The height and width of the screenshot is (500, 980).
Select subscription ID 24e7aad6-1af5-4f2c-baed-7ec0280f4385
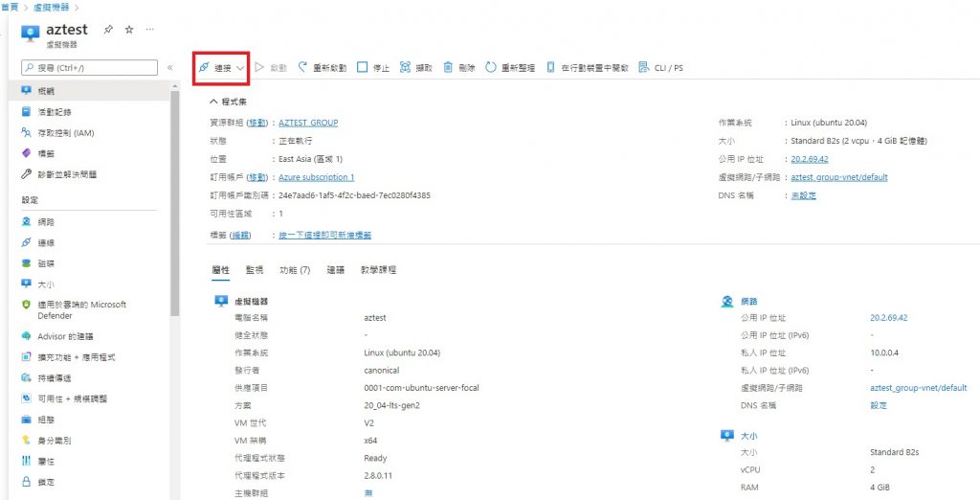[x=354, y=195]
